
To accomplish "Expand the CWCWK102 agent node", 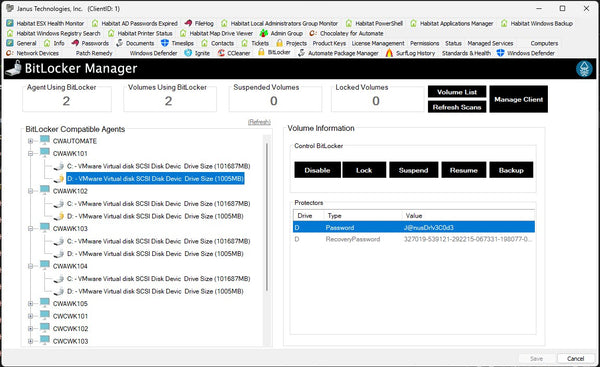I will (31, 329).
